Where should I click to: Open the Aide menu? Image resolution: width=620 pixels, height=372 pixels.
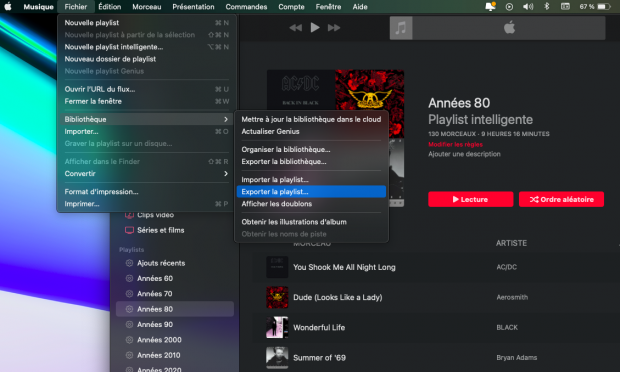(x=360, y=7)
